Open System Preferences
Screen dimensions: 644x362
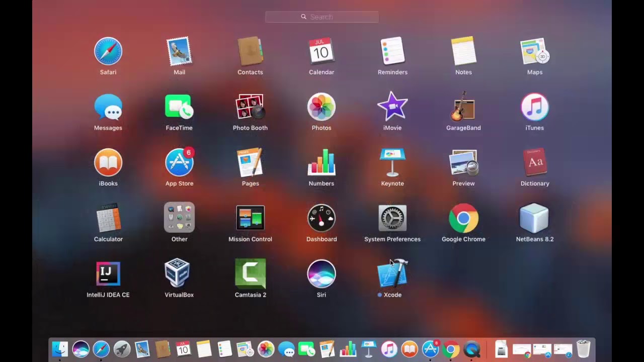click(392, 218)
